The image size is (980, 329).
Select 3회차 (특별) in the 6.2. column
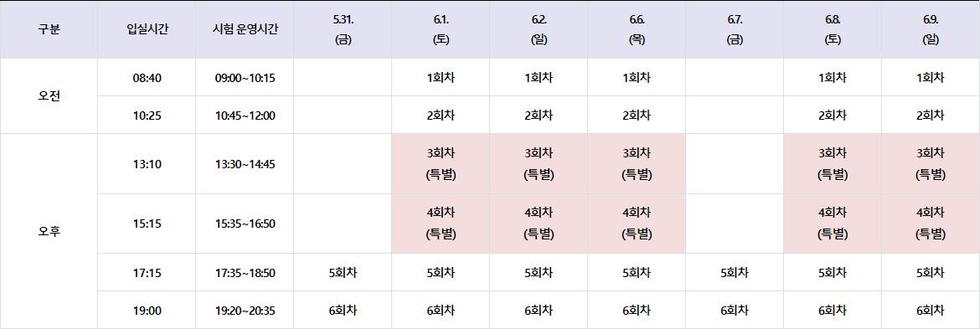(539, 164)
